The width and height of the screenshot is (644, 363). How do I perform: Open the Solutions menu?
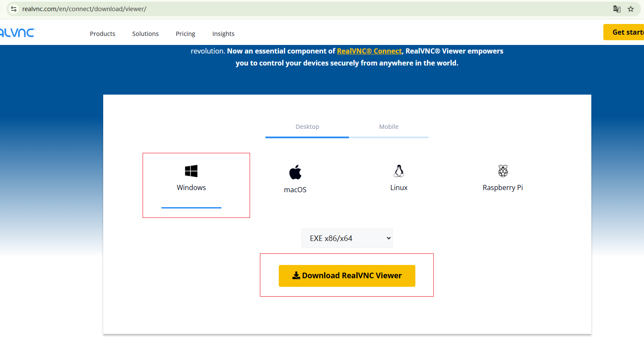click(x=145, y=34)
